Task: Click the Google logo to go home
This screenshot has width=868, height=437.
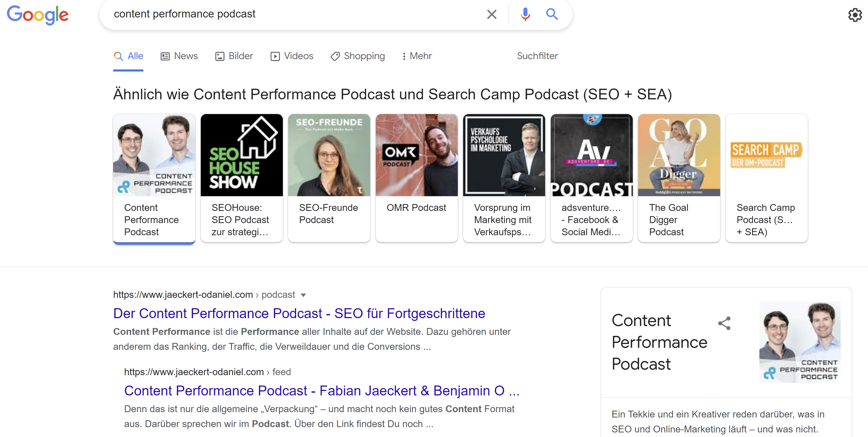Action: pyautogui.click(x=37, y=15)
